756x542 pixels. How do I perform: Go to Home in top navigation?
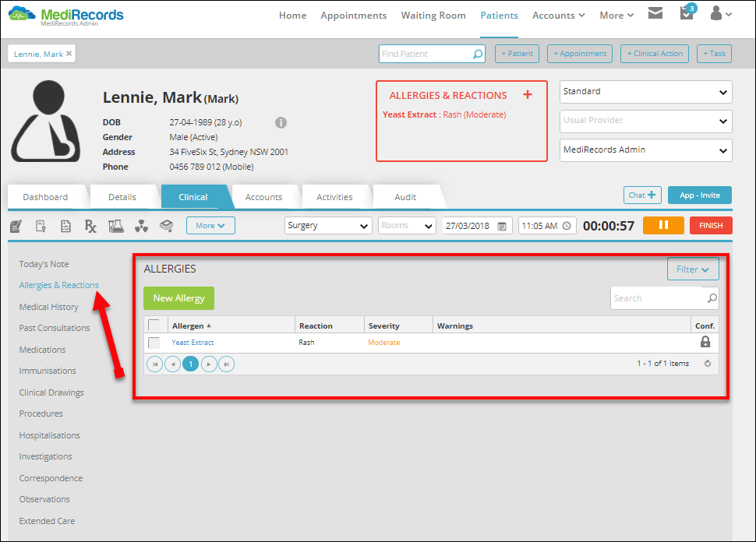click(293, 16)
